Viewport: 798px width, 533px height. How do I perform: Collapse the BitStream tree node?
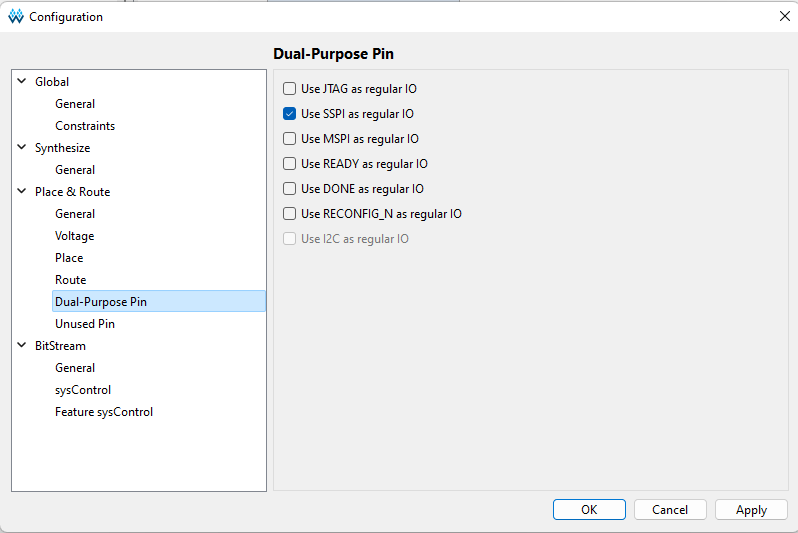(x=22, y=345)
